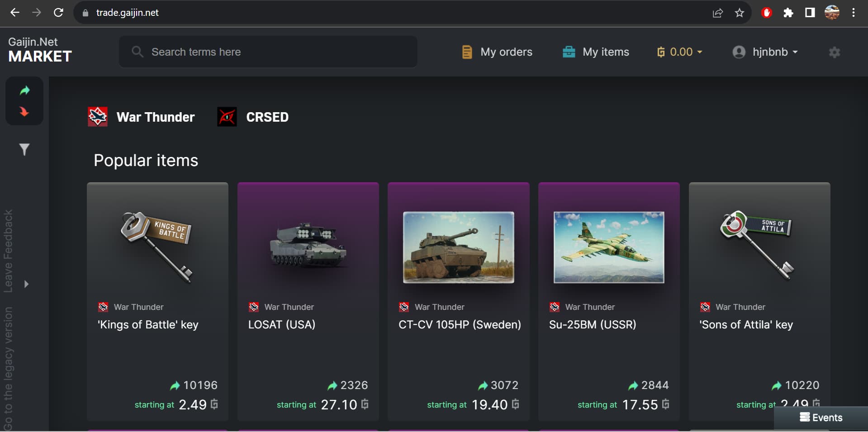
Task: Expand the left sidebar arrow
Action: [x=26, y=284]
